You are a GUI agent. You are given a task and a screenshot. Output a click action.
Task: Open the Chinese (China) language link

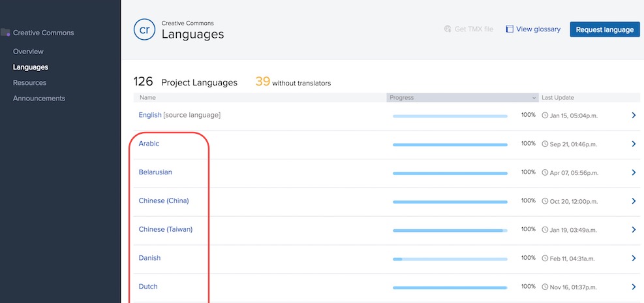click(163, 201)
